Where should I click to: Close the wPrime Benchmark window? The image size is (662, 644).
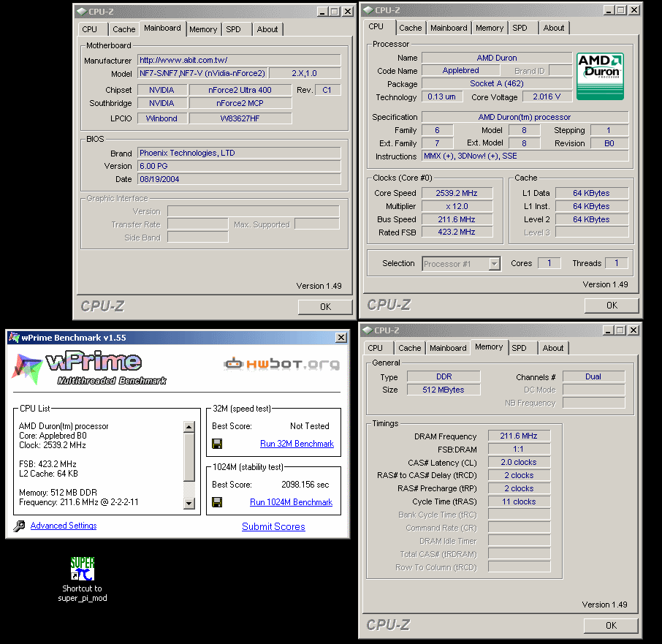pyautogui.click(x=341, y=338)
